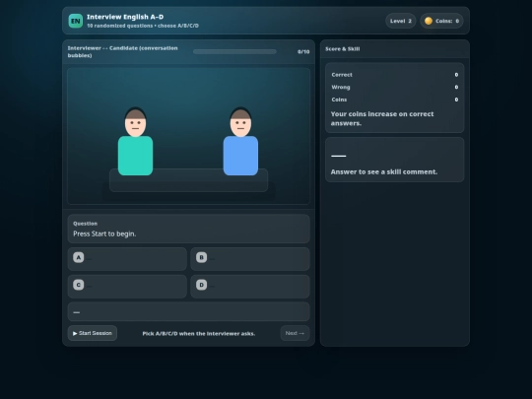This screenshot has height=399, width=532.
Task: Click the green EN logo icon
Action: click(75, 21)
